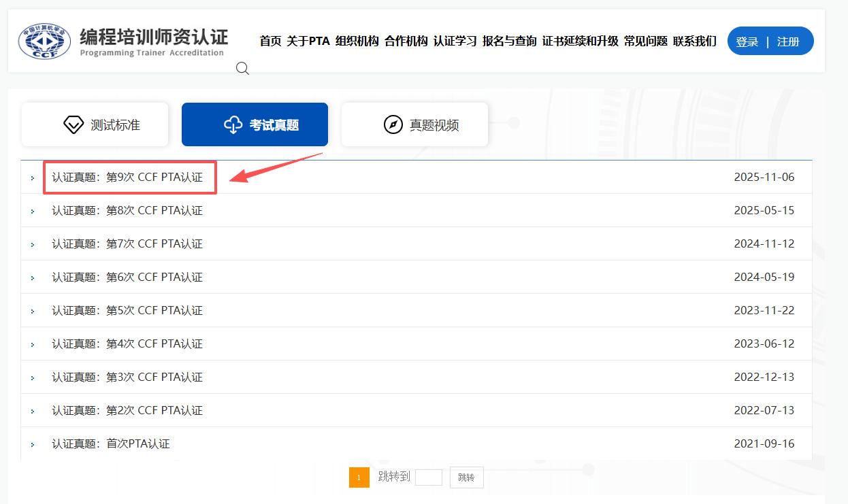Click arrow bullet beside 第5次 CCF PTA认证

pyautogui.click(x=33, y=312)
